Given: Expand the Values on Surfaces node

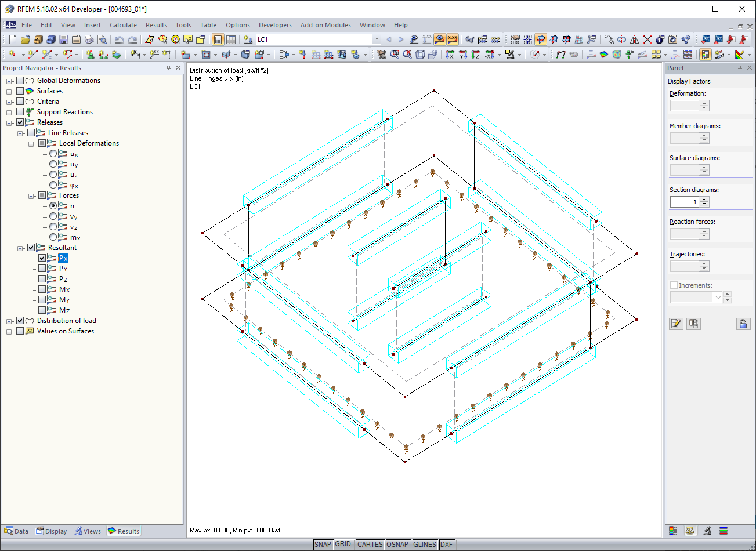Looking at the screenshot, I should click(9, 331).
